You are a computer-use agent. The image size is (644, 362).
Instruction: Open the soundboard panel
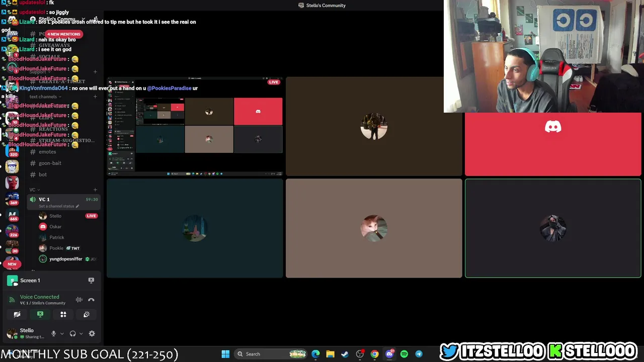coord(87,314)
